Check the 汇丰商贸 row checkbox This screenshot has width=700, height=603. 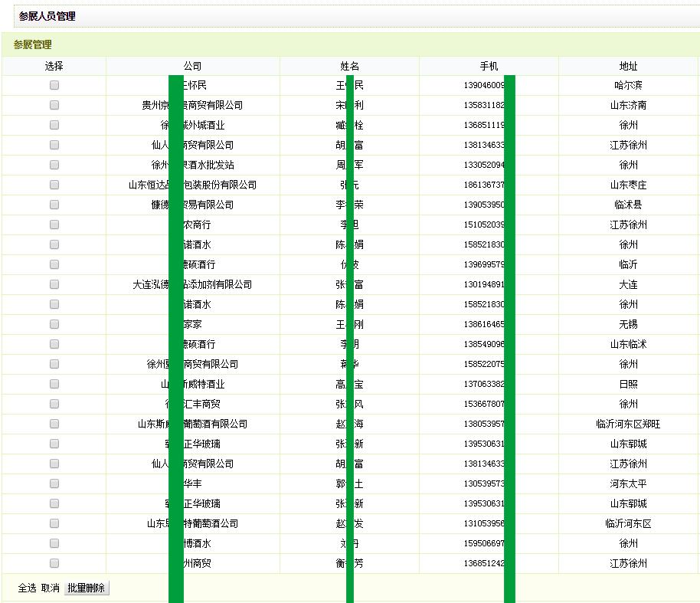54,404
